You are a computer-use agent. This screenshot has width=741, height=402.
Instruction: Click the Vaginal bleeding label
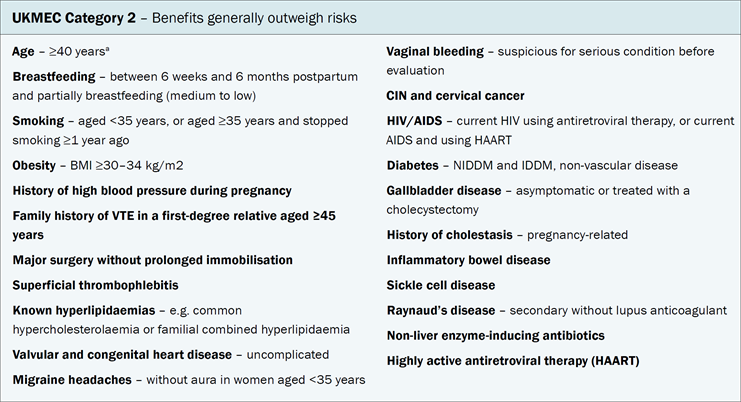pos(435,51)
